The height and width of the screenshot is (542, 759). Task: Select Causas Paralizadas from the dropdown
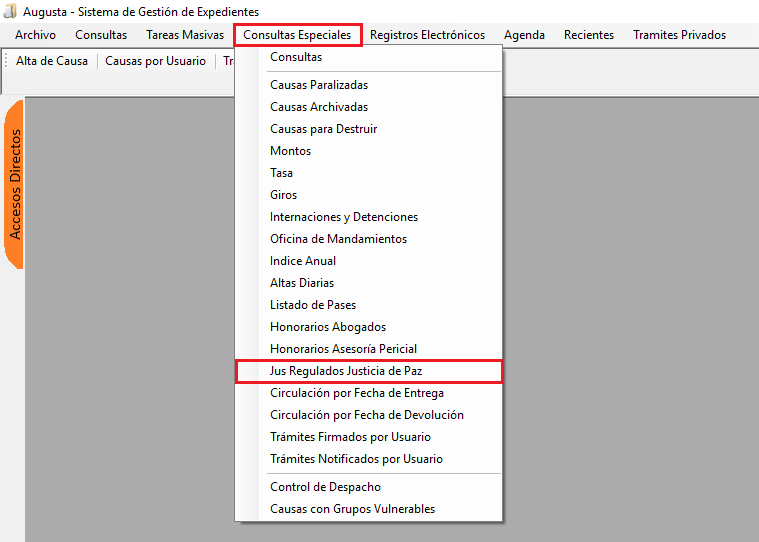[x=319, y=85]
